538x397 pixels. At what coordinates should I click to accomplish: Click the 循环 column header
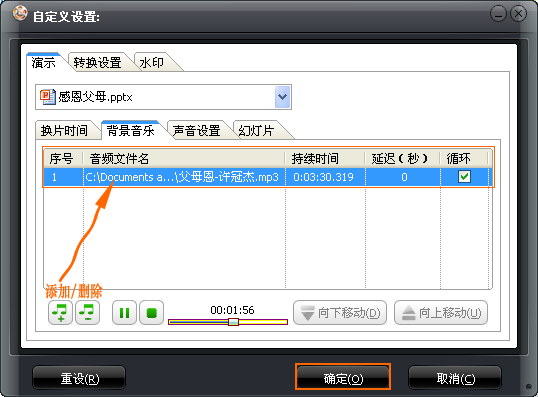[464, 159]
